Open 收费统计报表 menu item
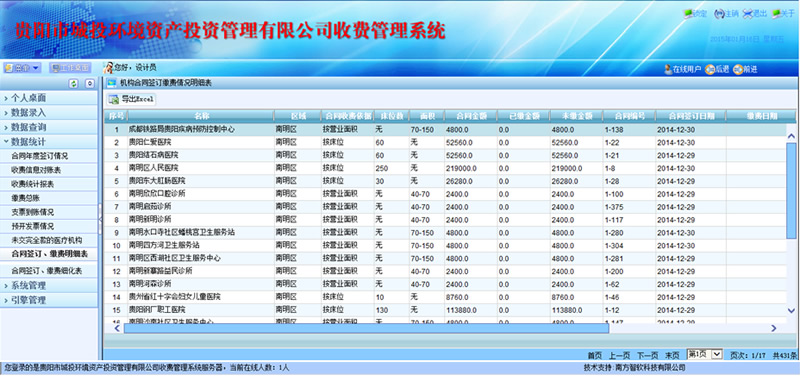Screen dimensions: 800x376 point(49,184)
